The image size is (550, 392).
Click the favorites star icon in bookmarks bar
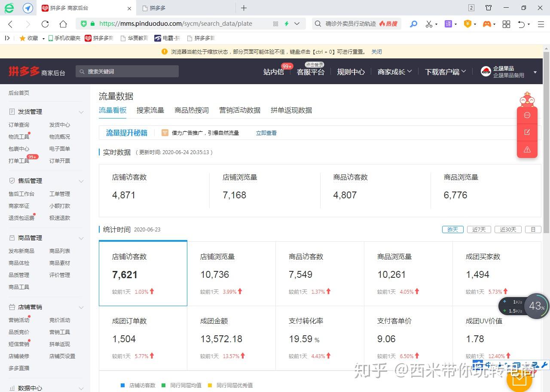tap(22, 38)
